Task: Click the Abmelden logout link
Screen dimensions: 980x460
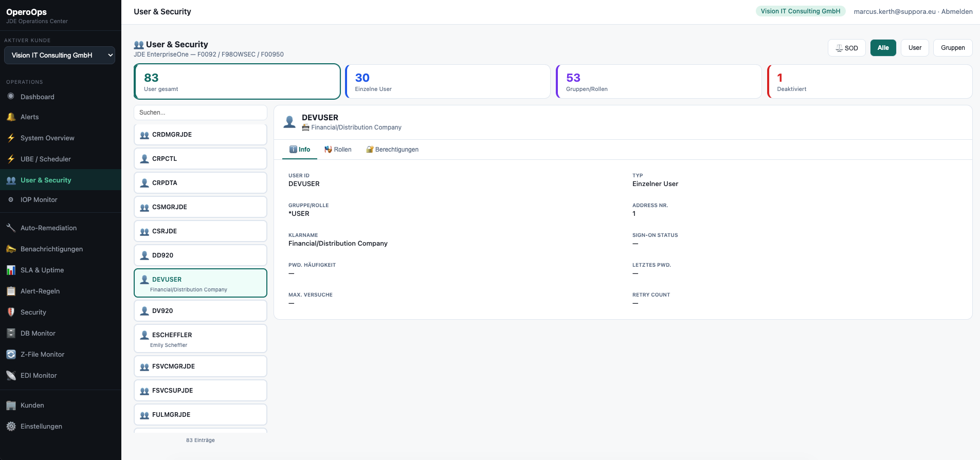Action: click(x=957, y=11)
